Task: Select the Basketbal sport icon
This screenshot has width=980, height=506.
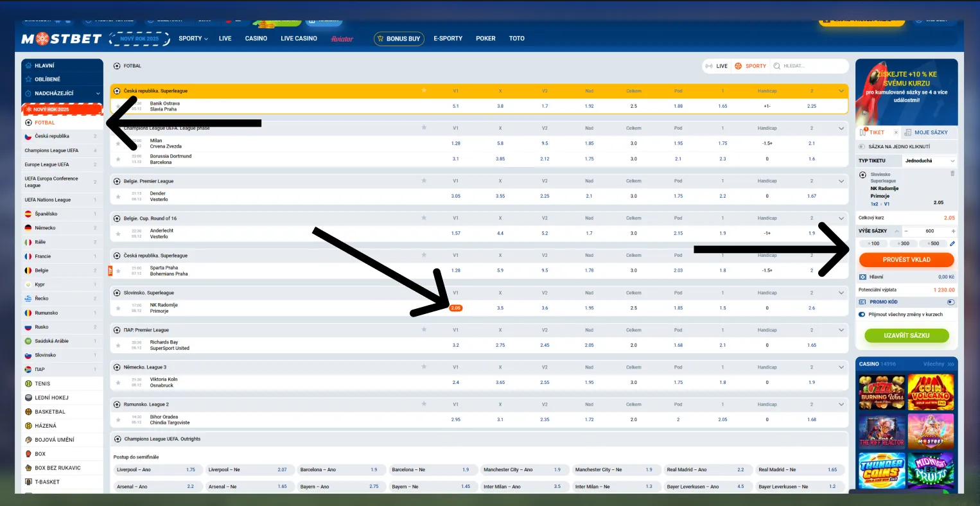Action: click(28, 412)
